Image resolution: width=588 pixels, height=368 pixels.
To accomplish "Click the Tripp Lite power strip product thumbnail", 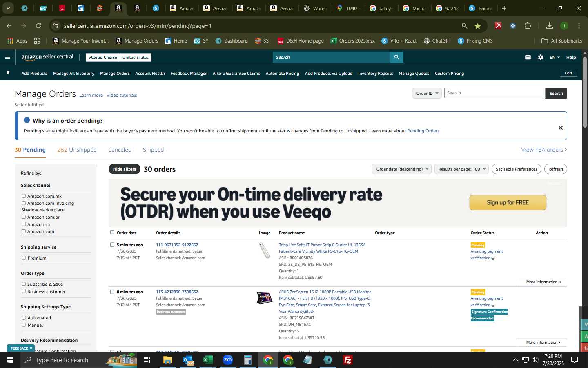I will click(x=265, y=250).
